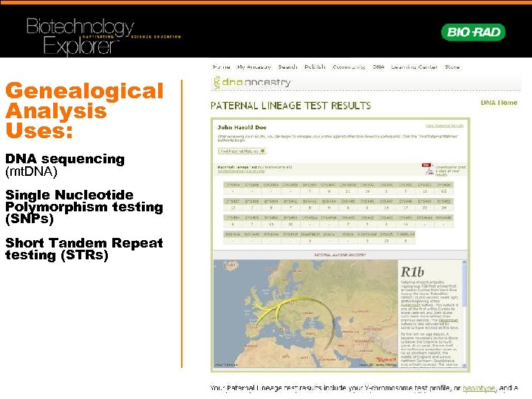Image resolution: width=532 pixels, height=399 pixels.
Task: Click the R1b haplogroup heading
Action: pyautogui.click(x=412, y=272)
